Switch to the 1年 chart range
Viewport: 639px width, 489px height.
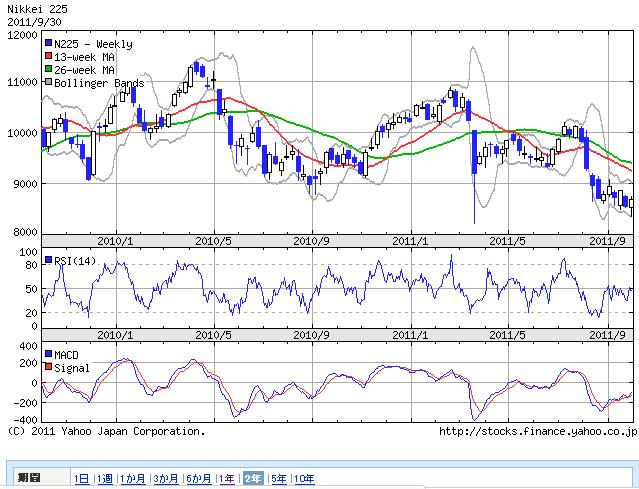tap(228, 479)
